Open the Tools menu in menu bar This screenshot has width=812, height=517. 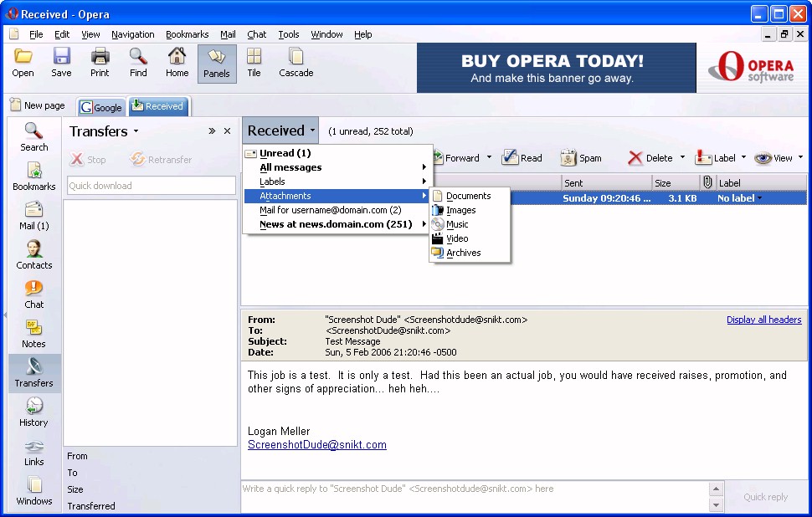click(289, 34)
